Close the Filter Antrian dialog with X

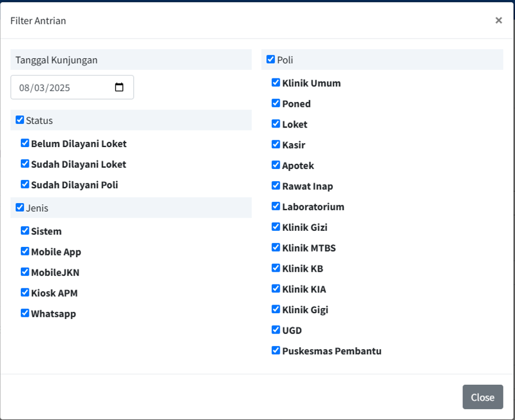point(498,20)
